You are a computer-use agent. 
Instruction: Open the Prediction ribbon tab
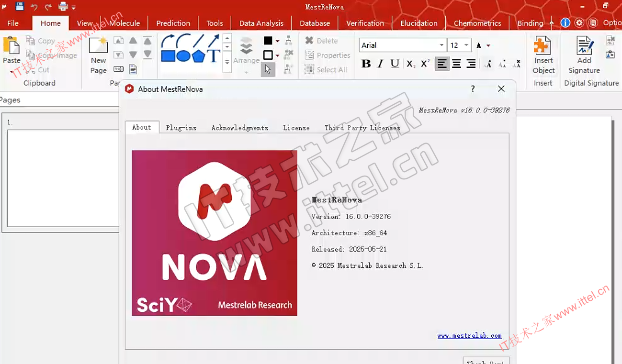tap(173, 23)
